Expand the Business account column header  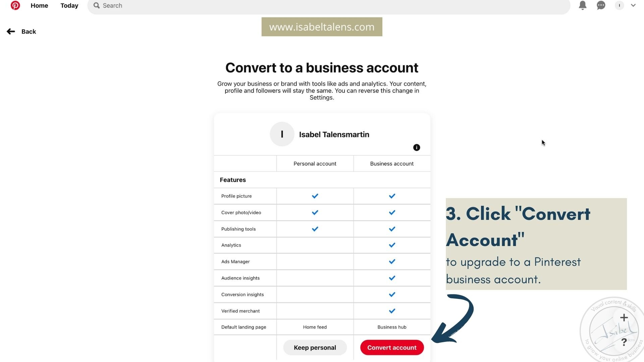(392, 164)
